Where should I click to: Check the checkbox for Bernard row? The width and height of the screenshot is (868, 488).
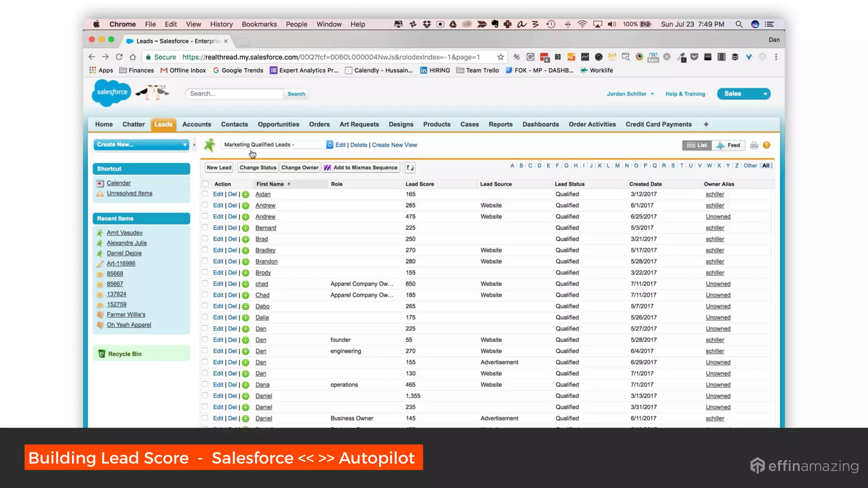[205, 227]
